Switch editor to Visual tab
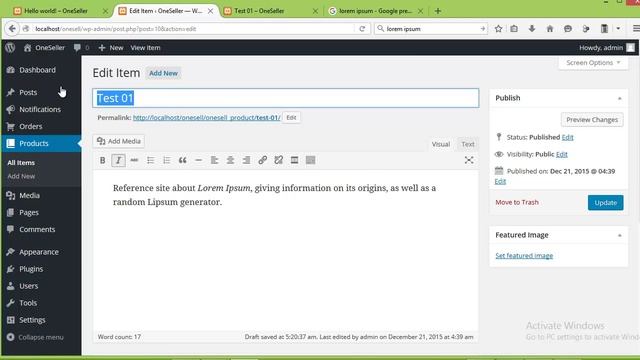This screenshot has height=360, width=640. (441, 144)
